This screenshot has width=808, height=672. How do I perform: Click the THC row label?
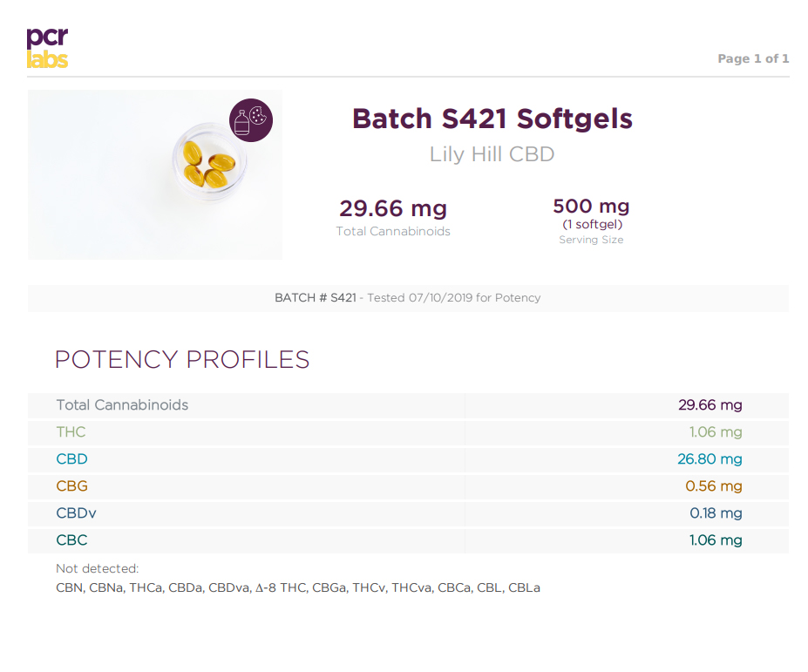click(71, 431)
